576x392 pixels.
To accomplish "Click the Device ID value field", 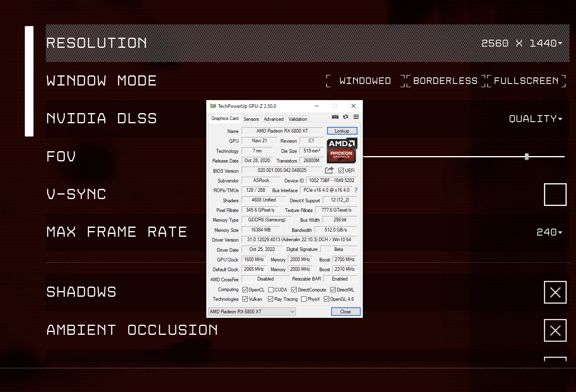I will point(332,180).
